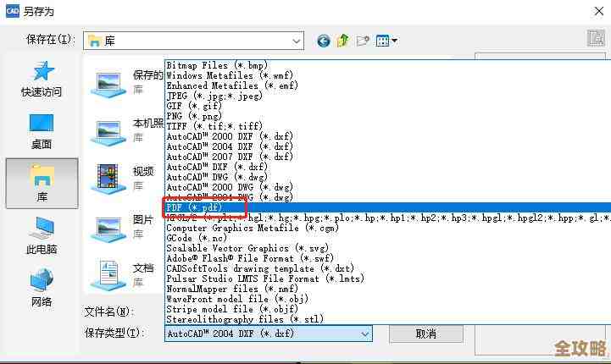Screen dimensions: 611x364
Task: Choose AutoCAD 2007 DXF format
Action: coord(230,156)
